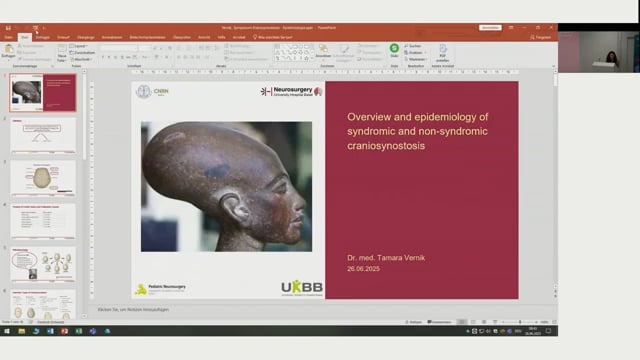The height and width of the screenshot is (360, 640).
Task: Click the Anmelden button in title bar
Action: tap(490, 28)
